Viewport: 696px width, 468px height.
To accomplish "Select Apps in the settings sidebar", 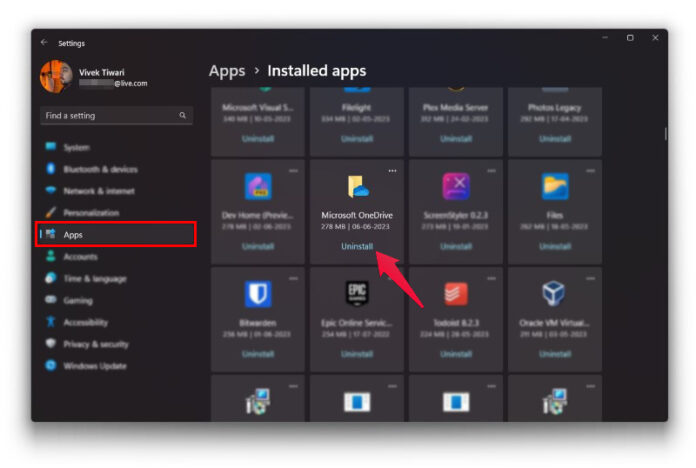I will point(116,234).
